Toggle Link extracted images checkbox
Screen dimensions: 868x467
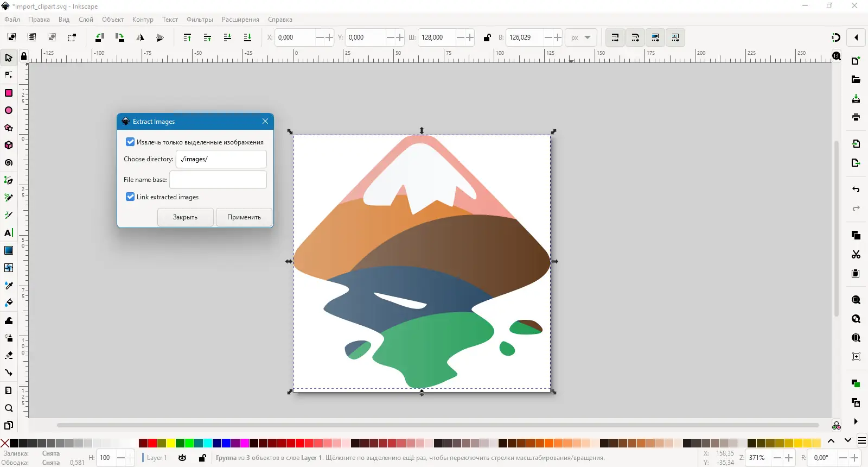(130, 197)
